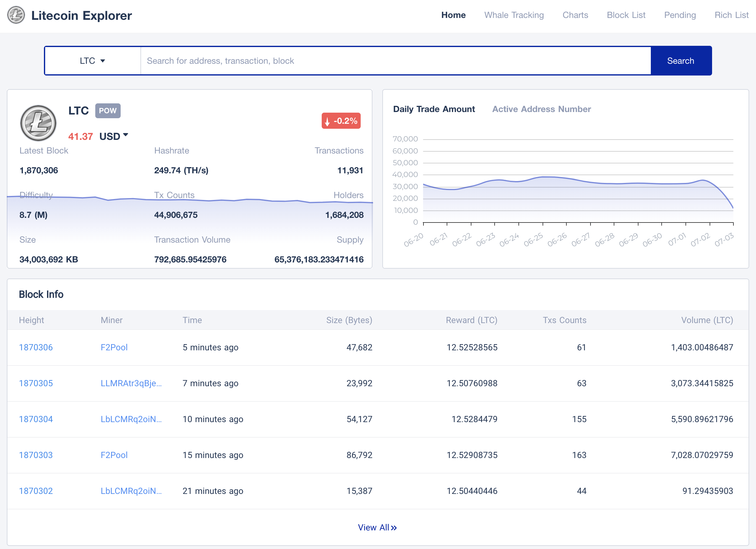The height and width of the screenshot is (549, 756).
Task: Click the LTC currency selector dropdown arrow
Action: coord(103,60)
